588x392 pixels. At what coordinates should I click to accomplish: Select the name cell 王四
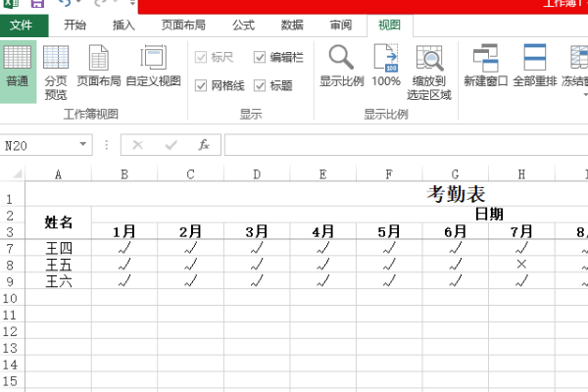point(58,248)
